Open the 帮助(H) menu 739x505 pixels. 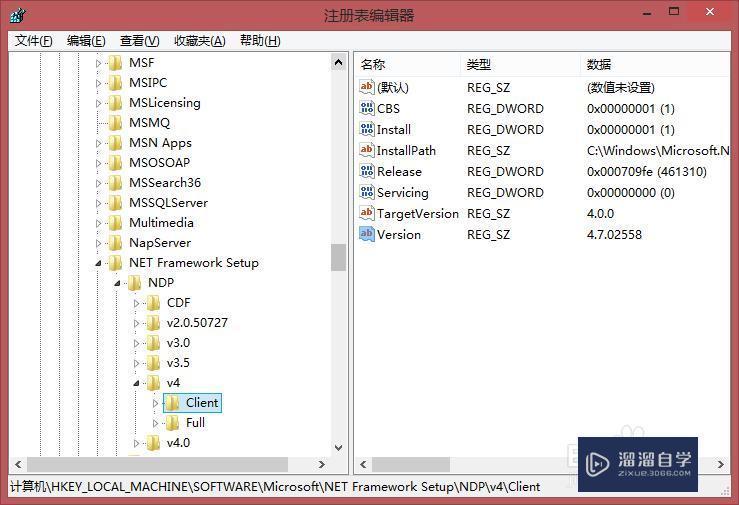[260, 41]
